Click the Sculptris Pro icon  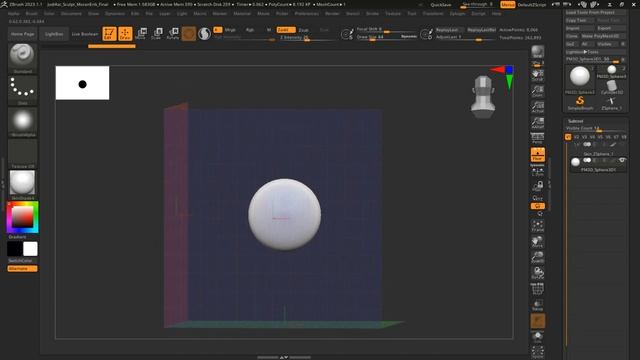[x=204, y=33]
